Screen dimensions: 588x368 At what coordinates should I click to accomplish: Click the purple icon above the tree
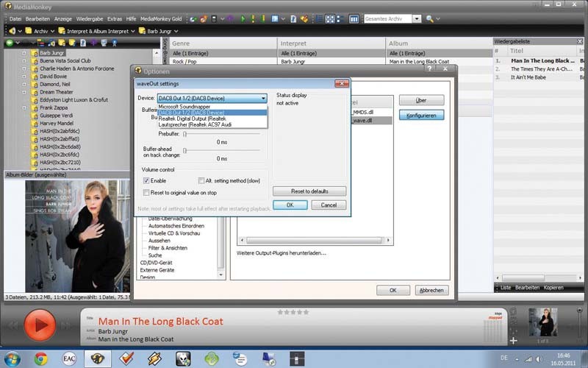coord(93,43)
